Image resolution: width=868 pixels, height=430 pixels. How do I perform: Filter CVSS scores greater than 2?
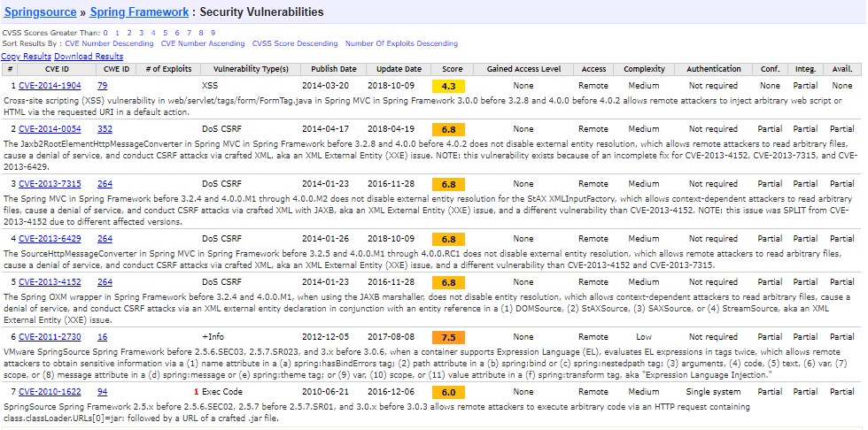click(x=129, y=33)
